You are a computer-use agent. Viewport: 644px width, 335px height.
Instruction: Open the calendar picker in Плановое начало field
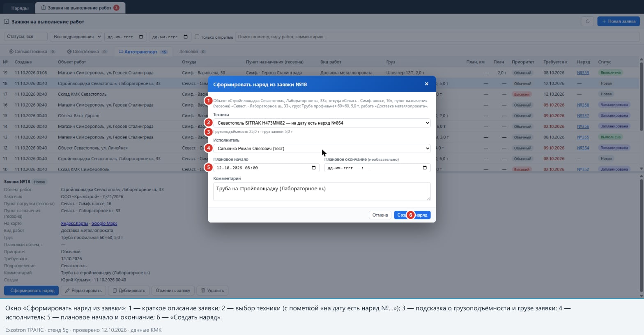[314, 168]
